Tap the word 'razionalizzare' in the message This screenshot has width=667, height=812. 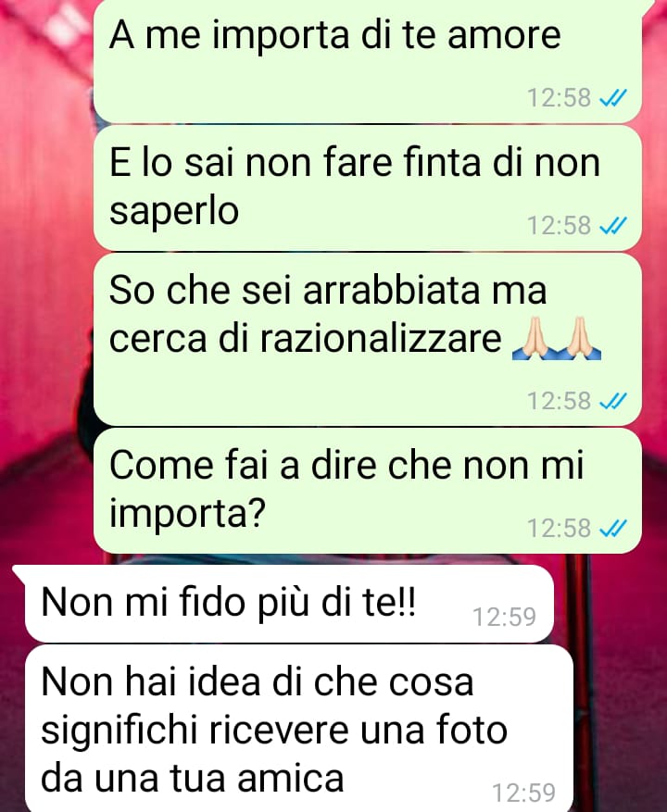381,340
